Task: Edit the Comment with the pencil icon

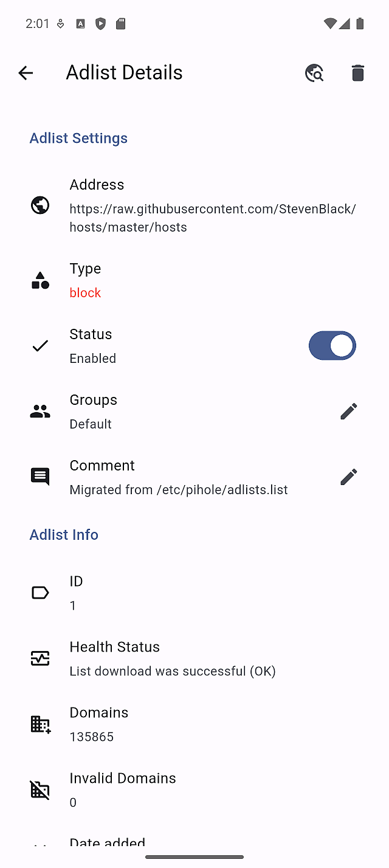Action: pos(348,477)
